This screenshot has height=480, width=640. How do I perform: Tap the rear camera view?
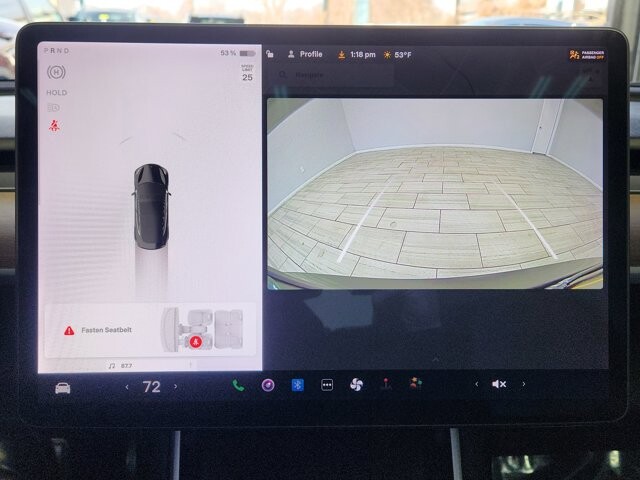click(435, 193)
